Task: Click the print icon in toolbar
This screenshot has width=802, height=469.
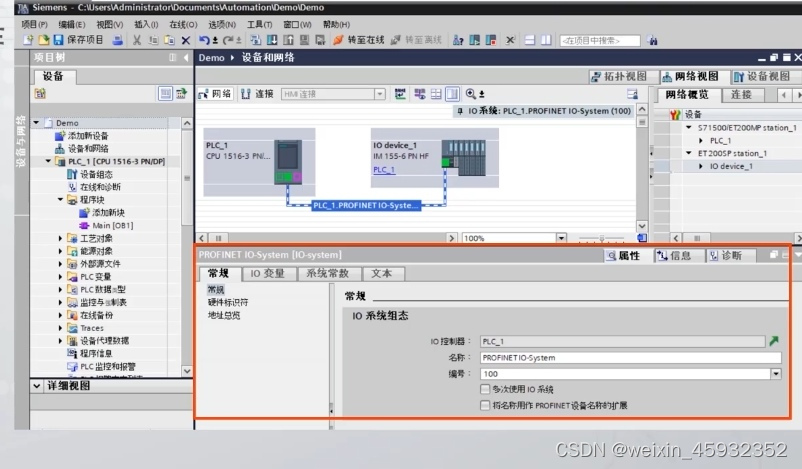Action: (x=118, y=40)
